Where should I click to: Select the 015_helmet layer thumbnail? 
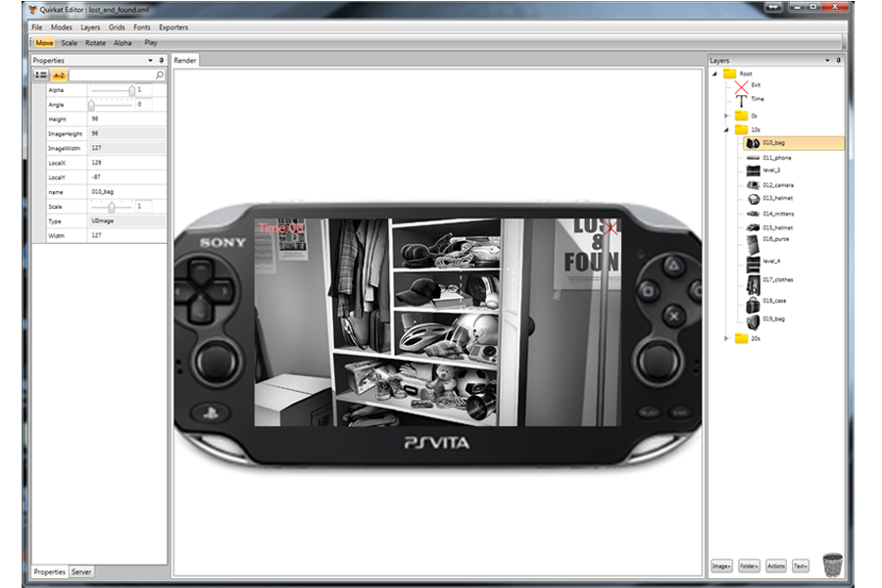[x=753, y=227]
